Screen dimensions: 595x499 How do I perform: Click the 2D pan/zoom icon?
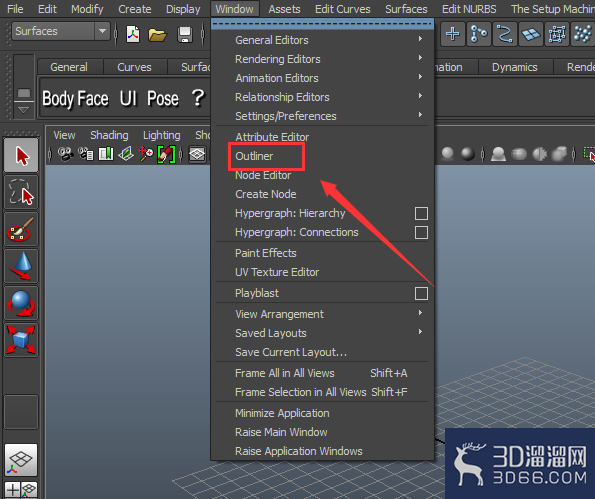pyautogui.click(x=146, y=154)
